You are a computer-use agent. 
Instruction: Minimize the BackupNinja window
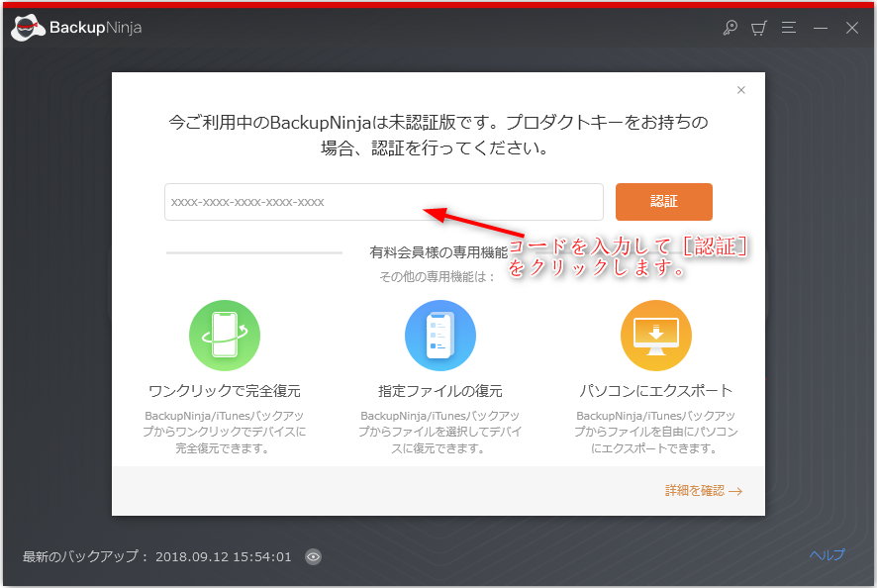(x=821, y=28)
